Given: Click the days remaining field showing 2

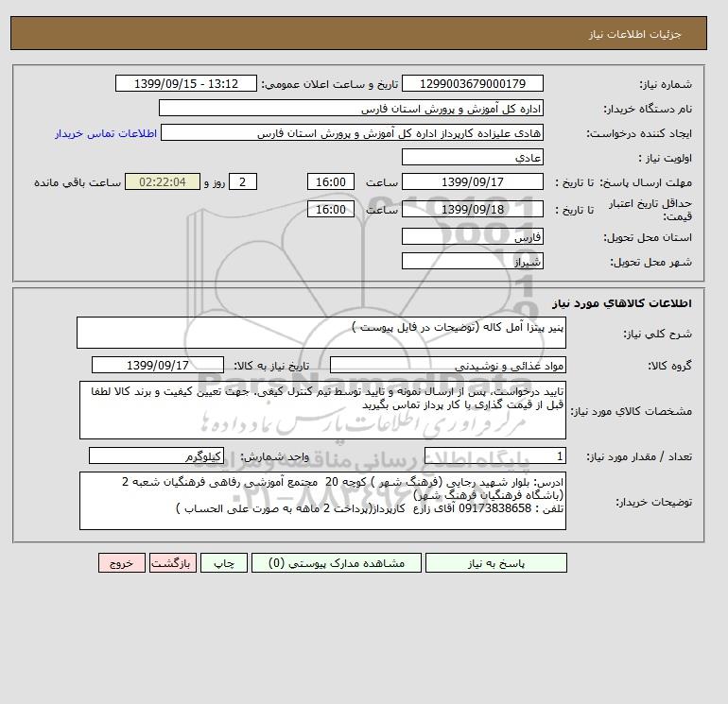Looking at the screenshot, I should [x=243, y=182].
